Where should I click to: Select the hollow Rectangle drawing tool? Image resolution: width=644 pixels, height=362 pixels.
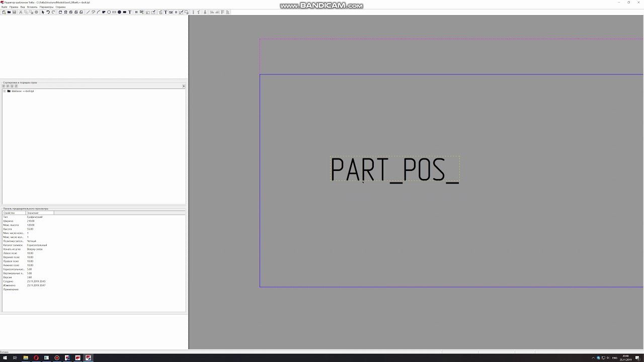(x=114, y=12)
